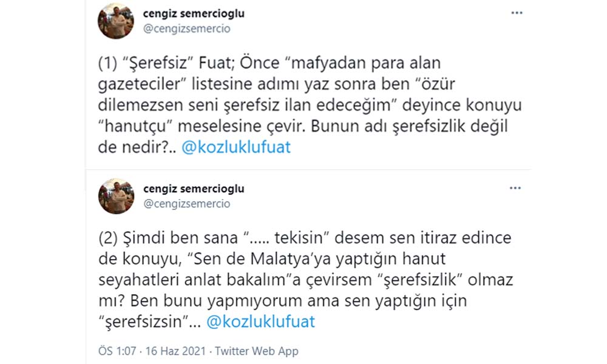607x364 pixels.
Task: Click the second tweet's profile avatar
Action: pos(116,196)
